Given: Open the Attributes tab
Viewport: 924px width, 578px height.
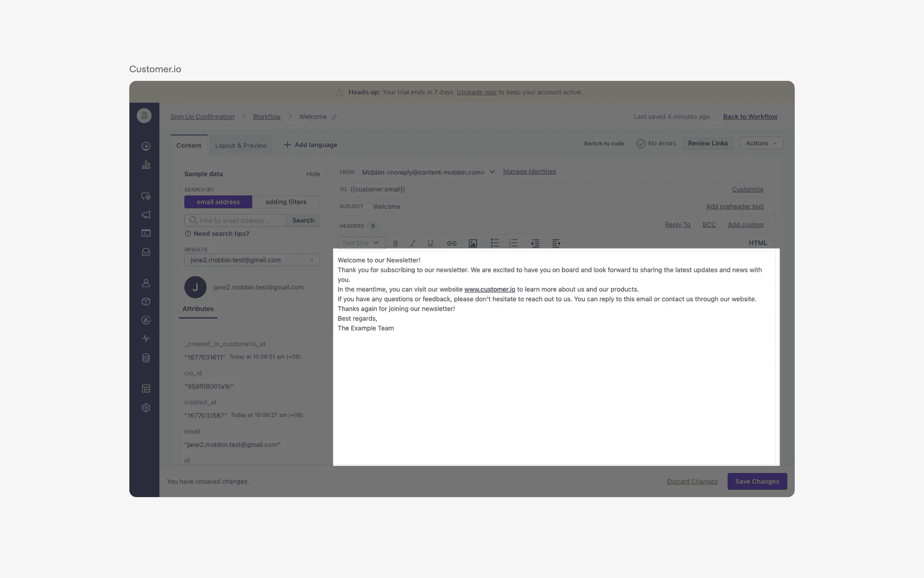Looking at the screenshot, I should (198, 309).
